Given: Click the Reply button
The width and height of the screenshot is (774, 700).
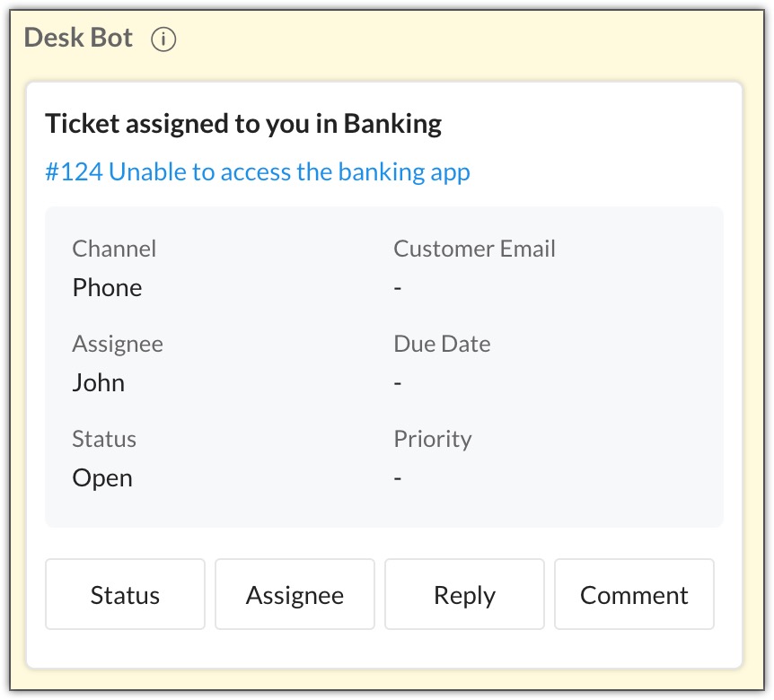Looking at the screenshot, I should 464,594.
